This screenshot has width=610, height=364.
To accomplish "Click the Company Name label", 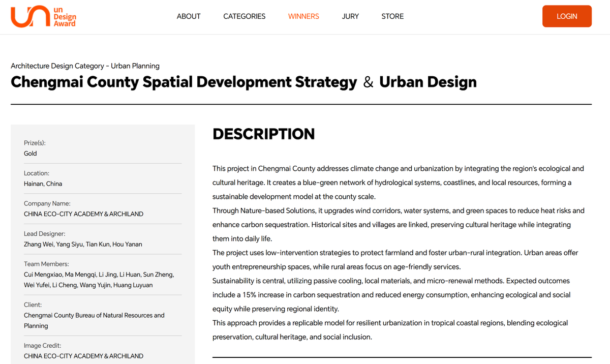I will [47, 204].
